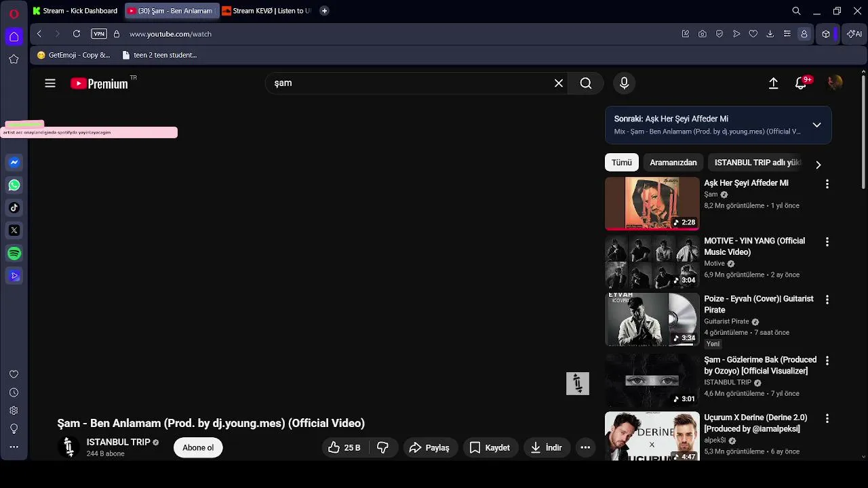
Task: Open TikTok in the Opera sidebar
Action: tap(14, 208)
